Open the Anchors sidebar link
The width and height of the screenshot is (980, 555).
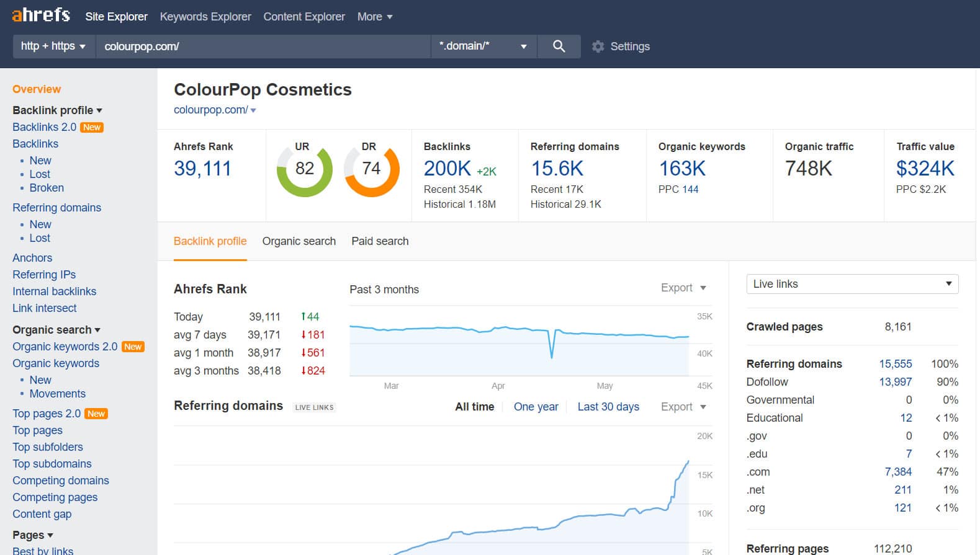(32, 258)
